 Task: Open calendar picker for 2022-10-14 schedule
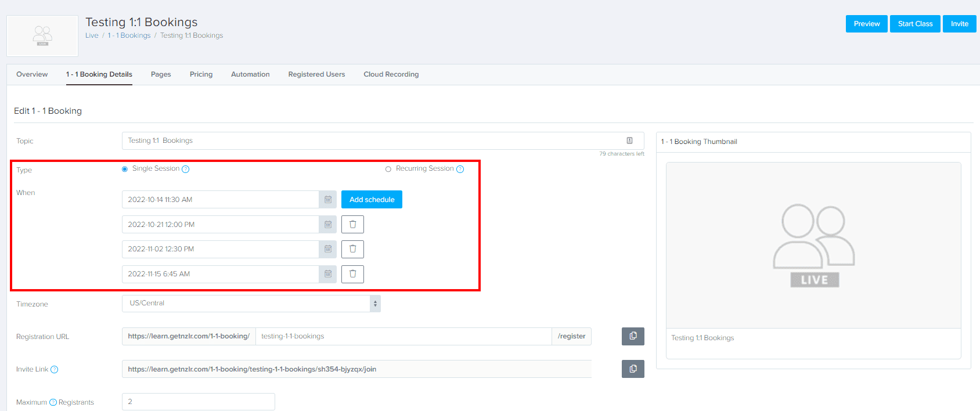click(x=328, y=200)
